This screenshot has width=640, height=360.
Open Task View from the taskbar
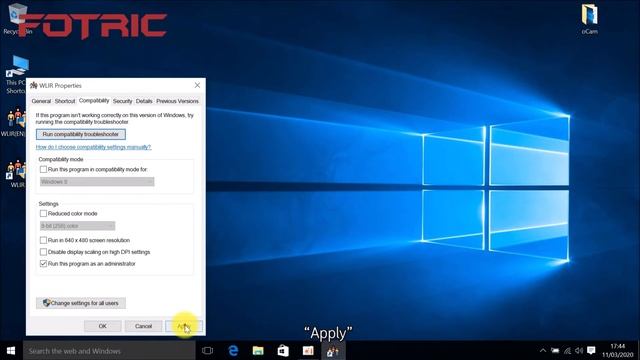(207, 351)
